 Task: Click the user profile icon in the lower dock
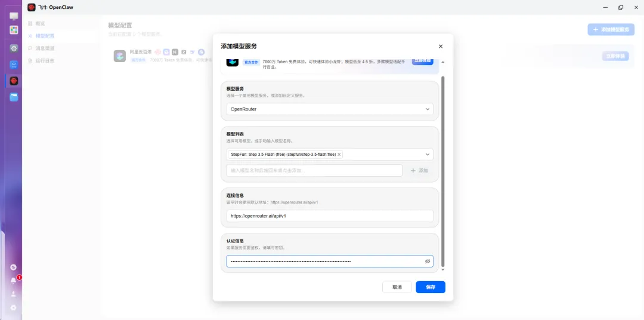pyautogui.click(x=14, y=294)
